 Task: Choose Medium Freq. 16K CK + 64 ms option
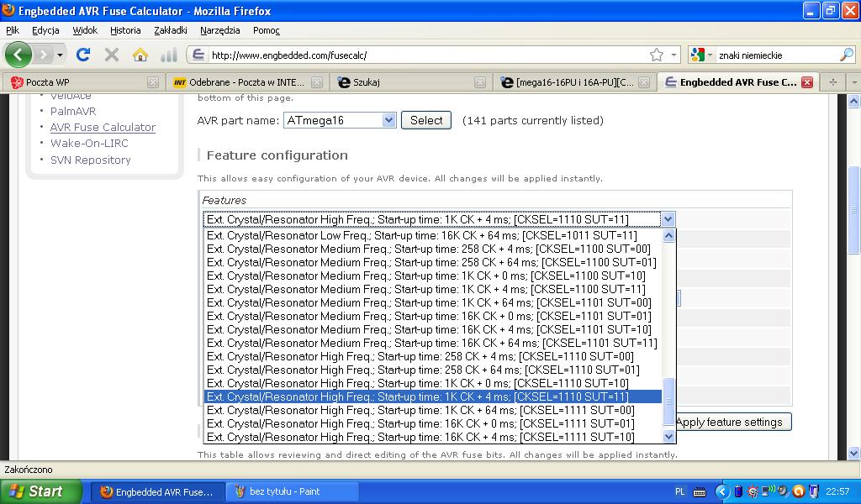click(x=431, y=344)
